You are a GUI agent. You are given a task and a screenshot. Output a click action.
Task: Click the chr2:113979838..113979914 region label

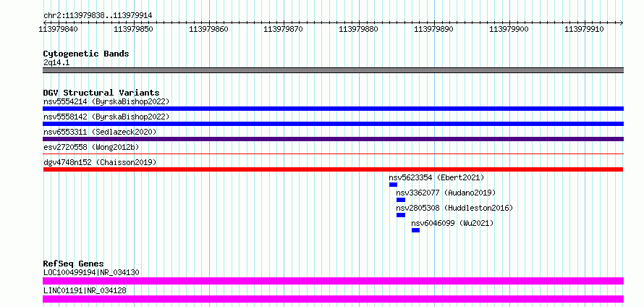coord(98,16)
